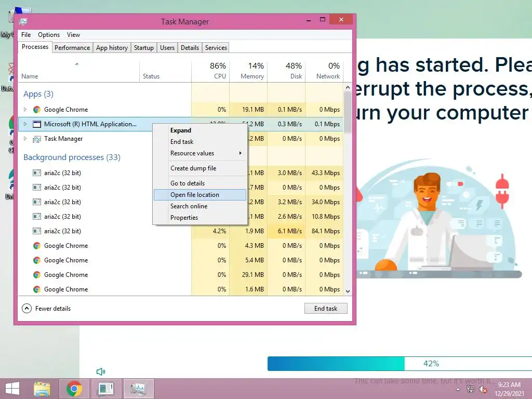Click the Google Chrome app row icon
The image size is (532, 399).
(37, 110)
